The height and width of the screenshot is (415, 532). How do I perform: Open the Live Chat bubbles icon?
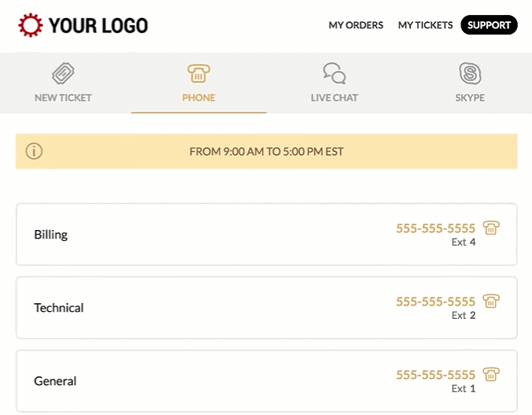click(334, 73)
